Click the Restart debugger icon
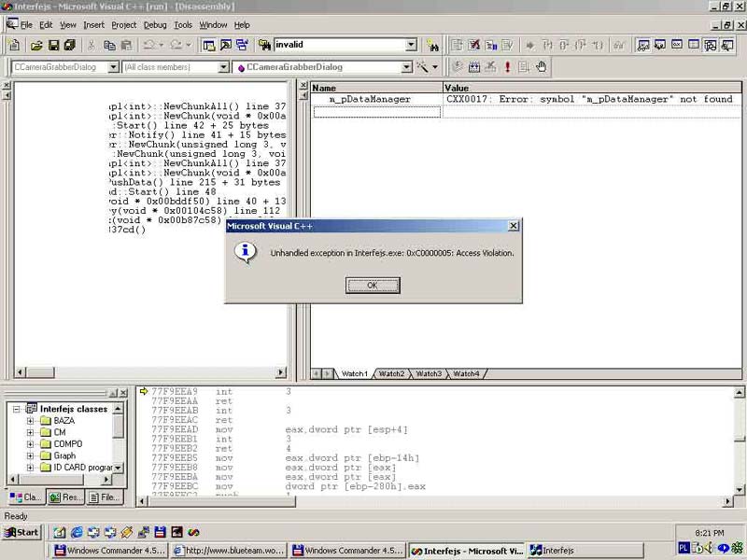The width and height of the screenshot is (747, 560). coord(457,45)
